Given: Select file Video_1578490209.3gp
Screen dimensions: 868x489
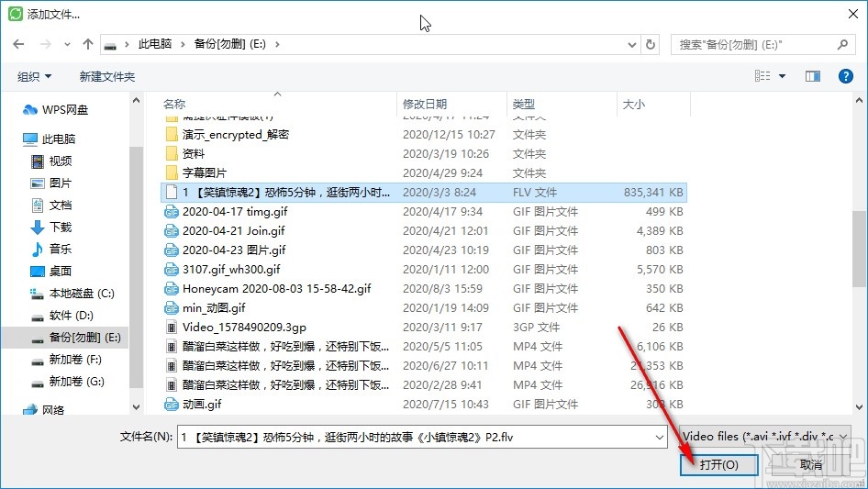Looking at the screenshot, I should [236, 328].
